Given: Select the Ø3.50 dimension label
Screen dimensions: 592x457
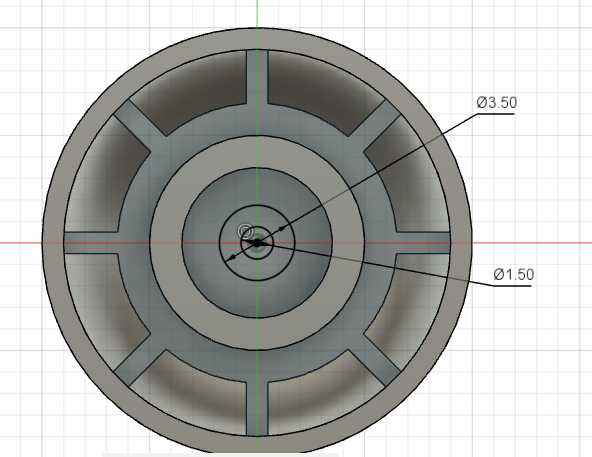Looking at the screenshot, I should (x=496, y=102).
